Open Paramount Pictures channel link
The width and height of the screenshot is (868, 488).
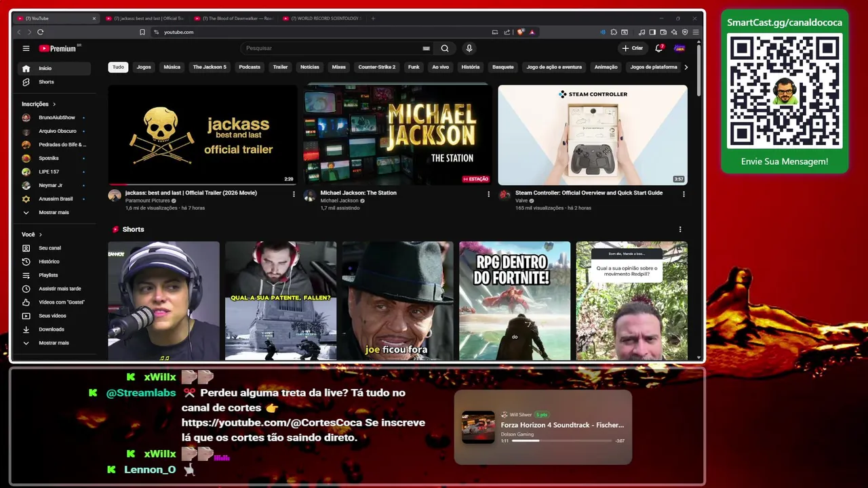click(147, 201)
